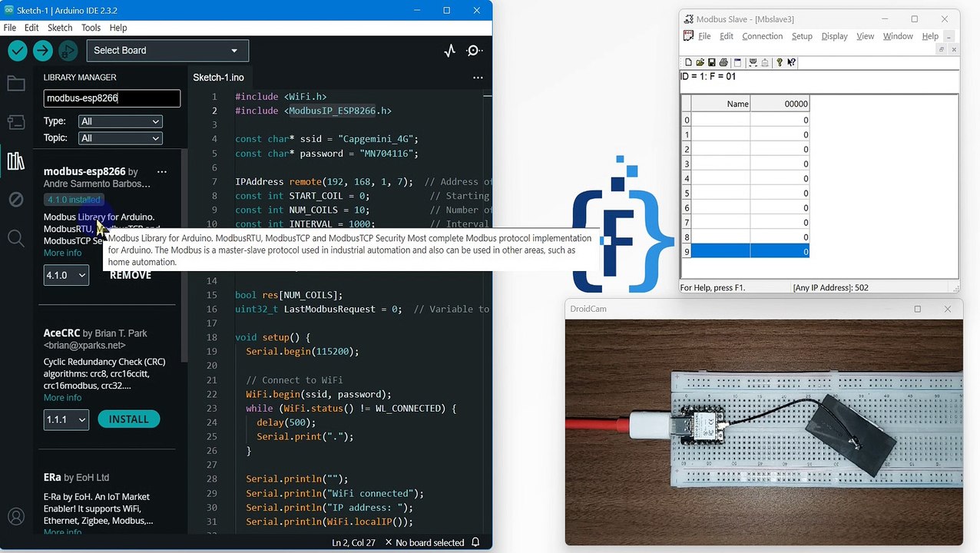The image size is (980, 553).
Task: Click the '#include <WiFi.h>' code line
Action: pos(281,97)
